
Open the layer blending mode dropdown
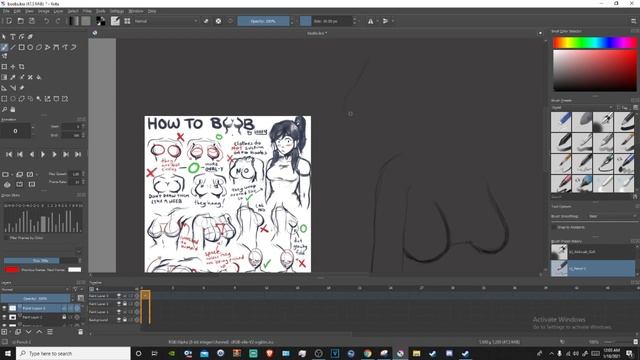[x=35, y=289]
